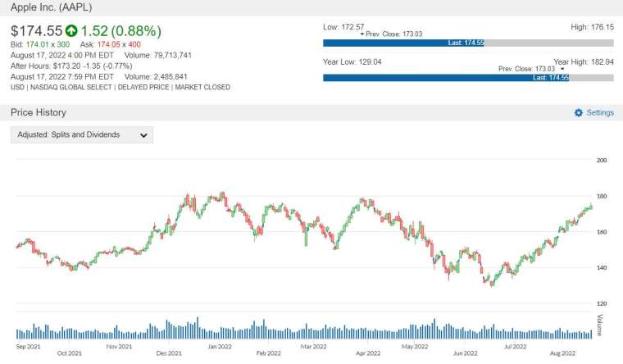
Task: Click the Low: 172.57 label
Action: (x=343, y=27)
